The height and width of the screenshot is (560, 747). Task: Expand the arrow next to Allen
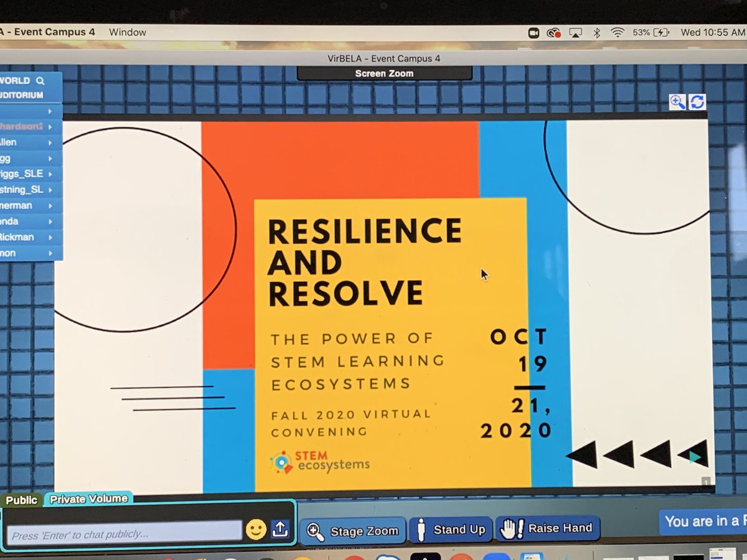(50, 143)
